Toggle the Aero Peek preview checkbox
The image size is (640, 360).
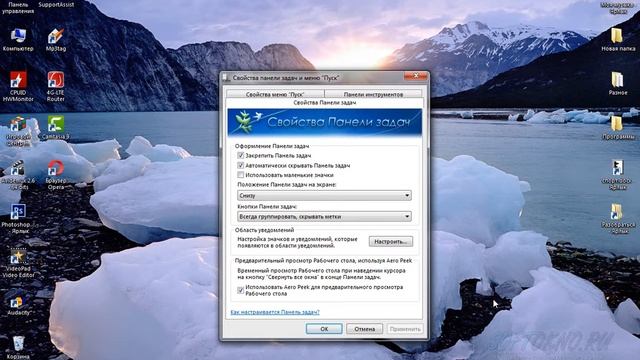240,290
